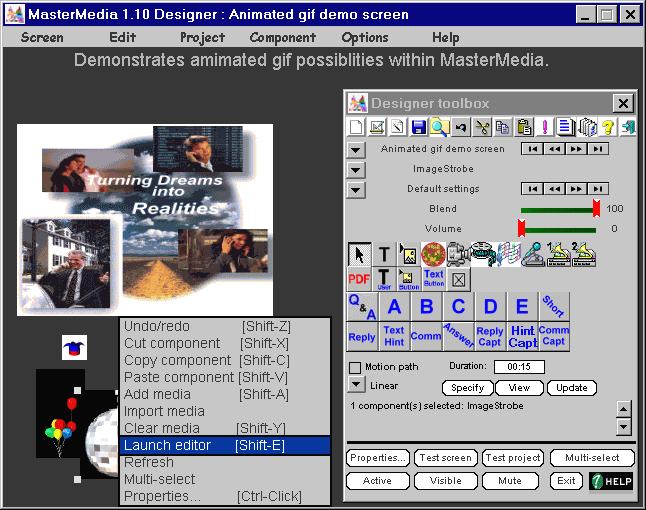Select the image component tool with mountain picture
The image size is (646, 510).
pyautogui.click(x=408, y=254)
